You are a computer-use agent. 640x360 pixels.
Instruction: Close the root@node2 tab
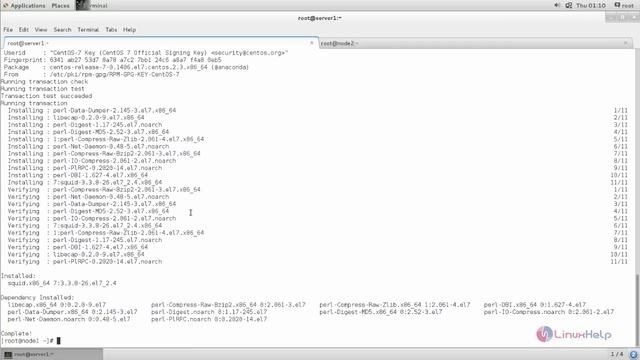click(626, 43)
